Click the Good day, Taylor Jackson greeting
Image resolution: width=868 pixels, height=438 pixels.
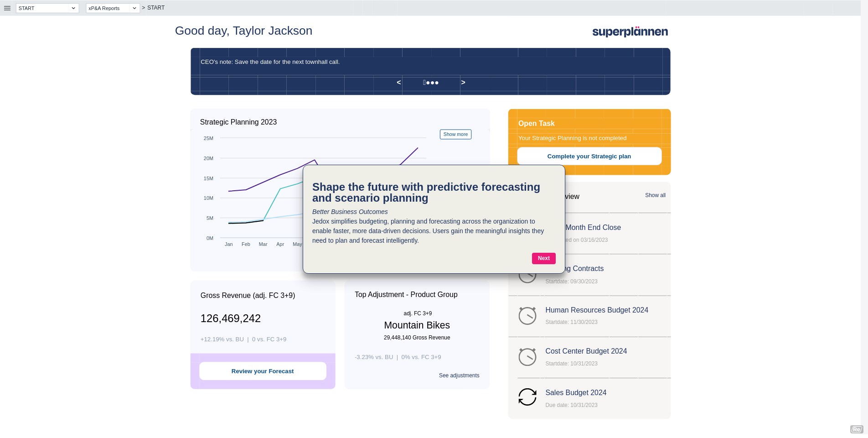[x=244, y=31]
